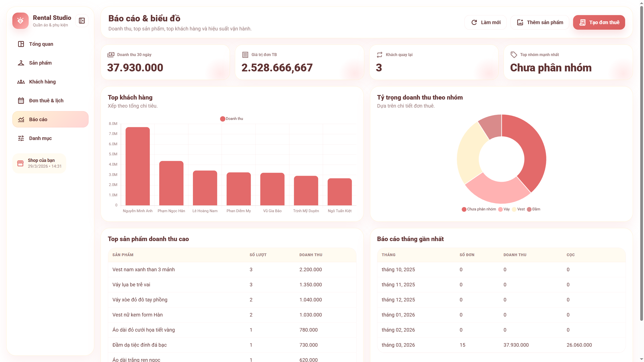Screen dimensions: 644x362
Task: Toggle the Doanh thu legend in bar chart
Action: tap(231, 119)
